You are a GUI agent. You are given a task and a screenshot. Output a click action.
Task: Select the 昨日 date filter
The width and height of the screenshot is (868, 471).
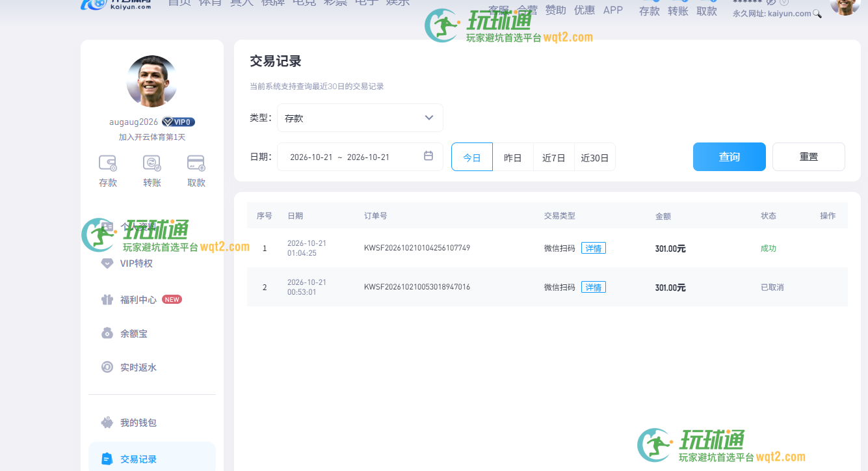click(x=513, y=157)
